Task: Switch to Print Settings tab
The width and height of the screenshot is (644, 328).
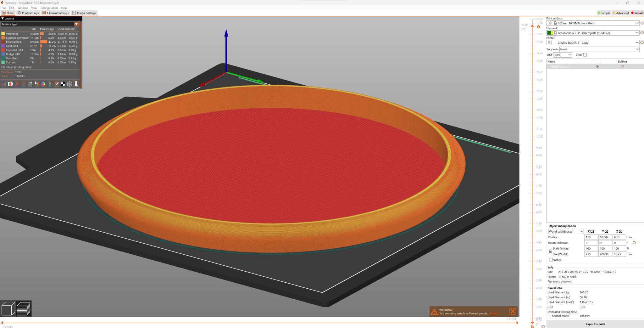Action: (28, 13)
